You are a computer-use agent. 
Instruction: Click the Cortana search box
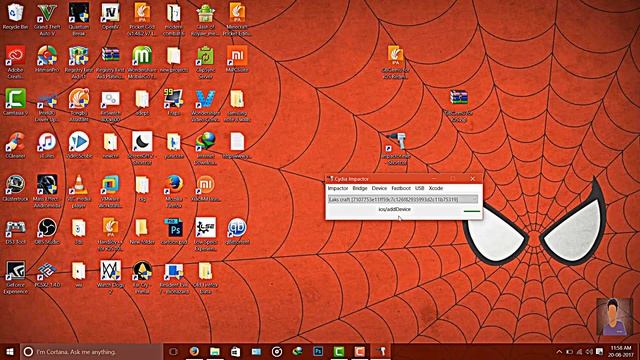coord(91,351)
